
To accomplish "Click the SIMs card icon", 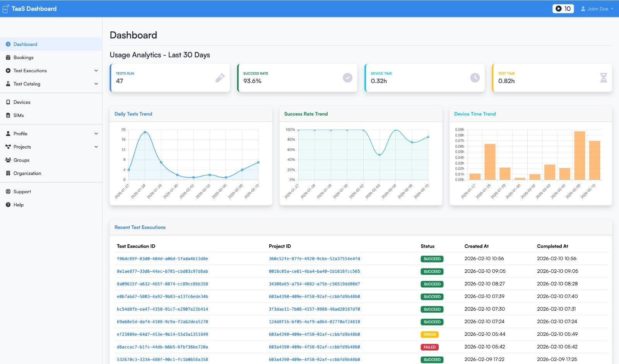I will tap(8, 116).
